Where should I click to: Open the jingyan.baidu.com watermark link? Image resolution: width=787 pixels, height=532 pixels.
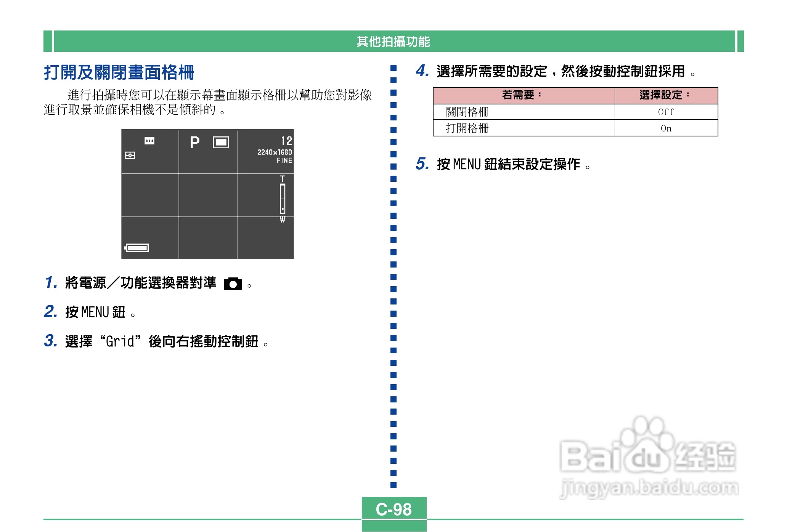tap(650, 488)
